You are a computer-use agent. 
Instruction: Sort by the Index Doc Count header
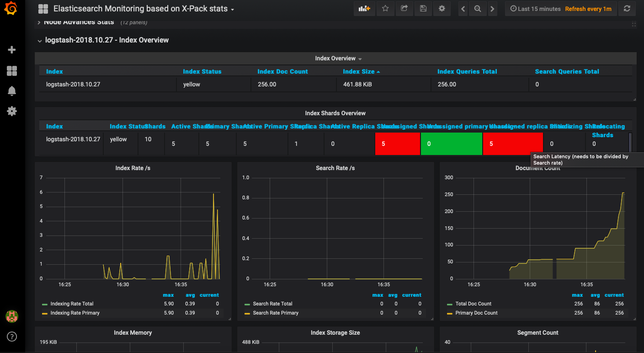pyautogui.click(x=282, y=71)
